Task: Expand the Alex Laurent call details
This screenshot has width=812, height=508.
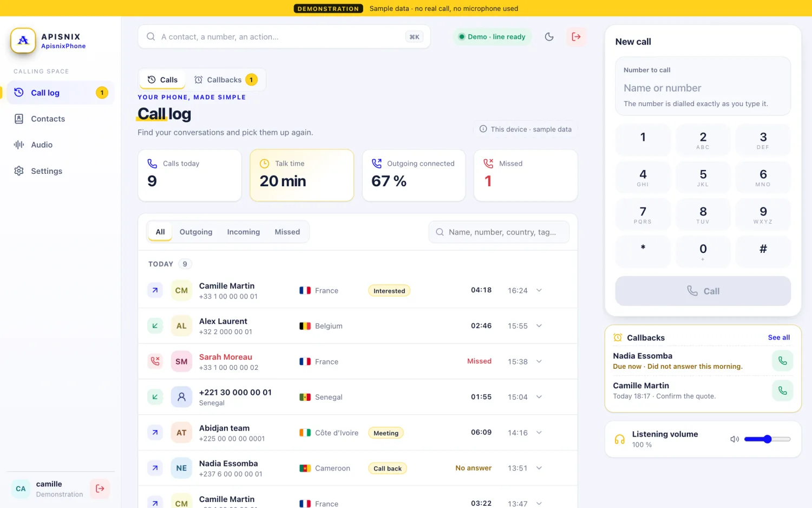Action: coord(539,326)
